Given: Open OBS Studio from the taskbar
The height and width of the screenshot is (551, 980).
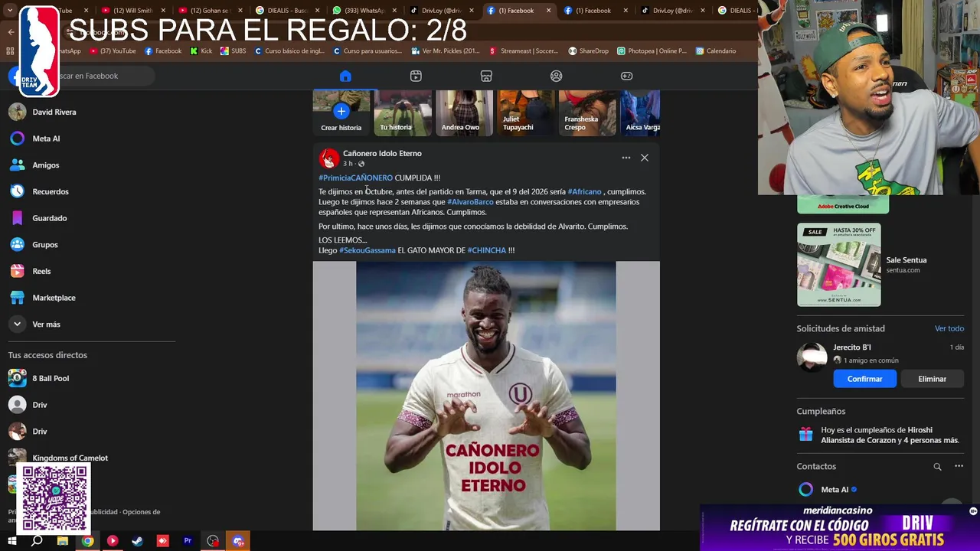Looking at the screenshot, I should 213,541.
